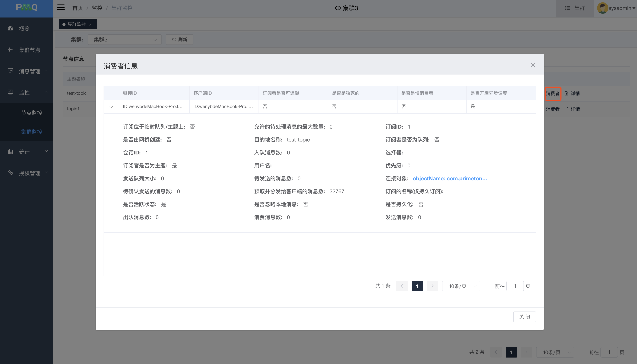Click the hamburger menu collapse icon

[x=61, y=7]
